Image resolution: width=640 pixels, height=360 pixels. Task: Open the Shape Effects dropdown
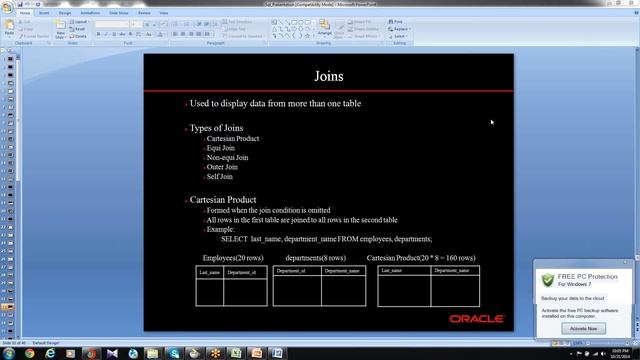[363, 36]
